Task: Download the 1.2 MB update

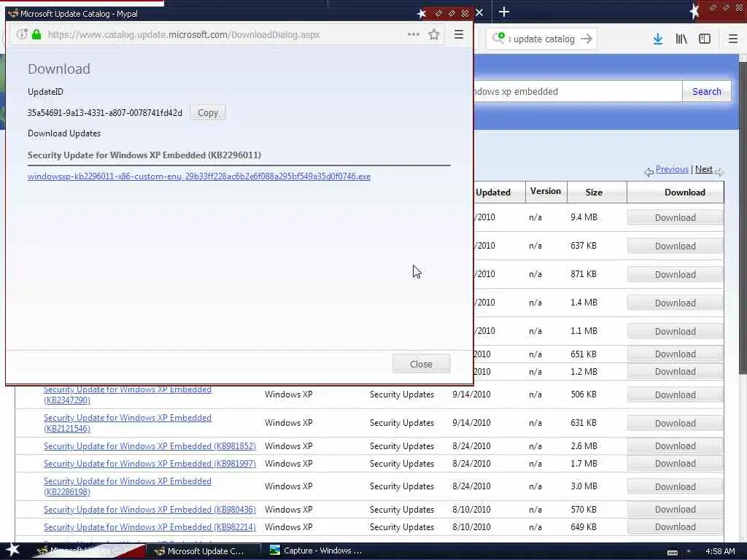Action: [x=675, y=371]
